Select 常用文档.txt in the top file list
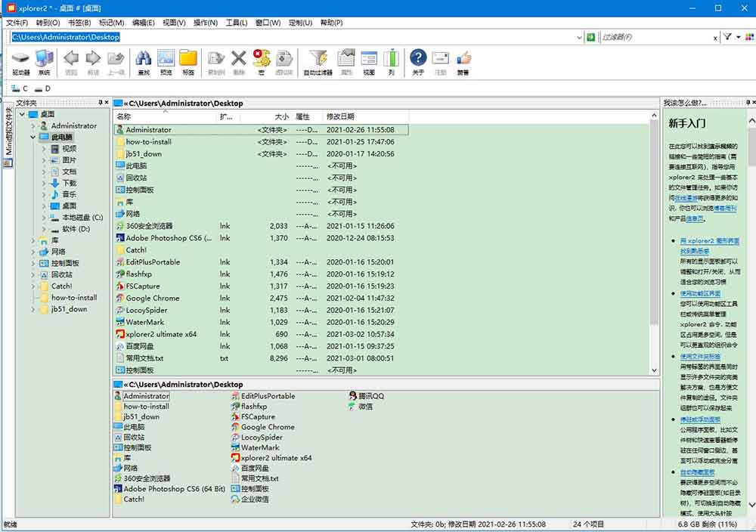Screen dimensions: 756x532 144,358
